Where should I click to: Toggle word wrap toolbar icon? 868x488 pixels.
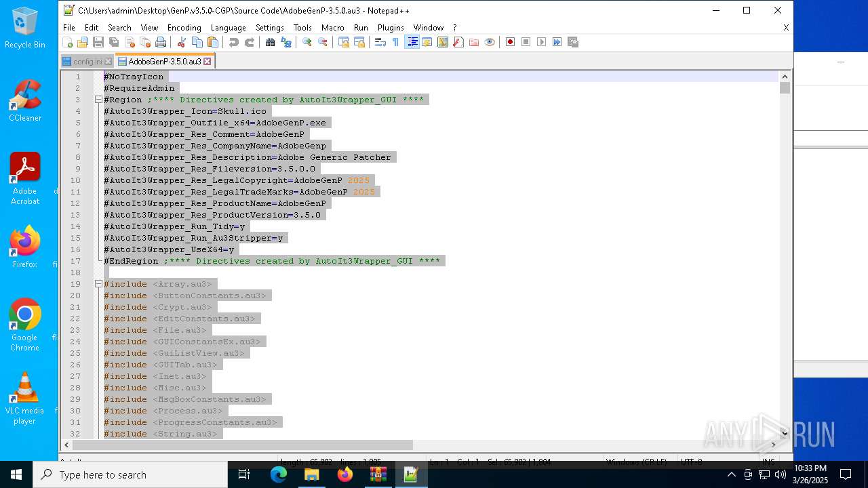click(x=380, y=42)
